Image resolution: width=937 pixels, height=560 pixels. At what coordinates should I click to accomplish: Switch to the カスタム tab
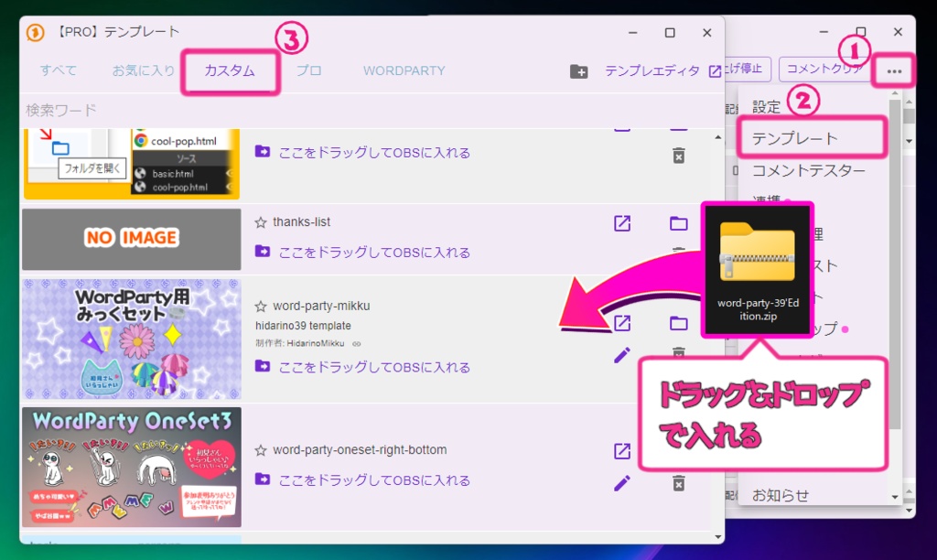pyautogui.click(x=230, y=70)
